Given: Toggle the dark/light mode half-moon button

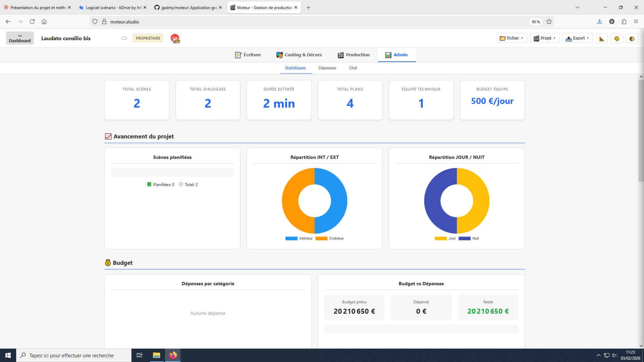Looking at the screenshot, I should pos(632,39).
